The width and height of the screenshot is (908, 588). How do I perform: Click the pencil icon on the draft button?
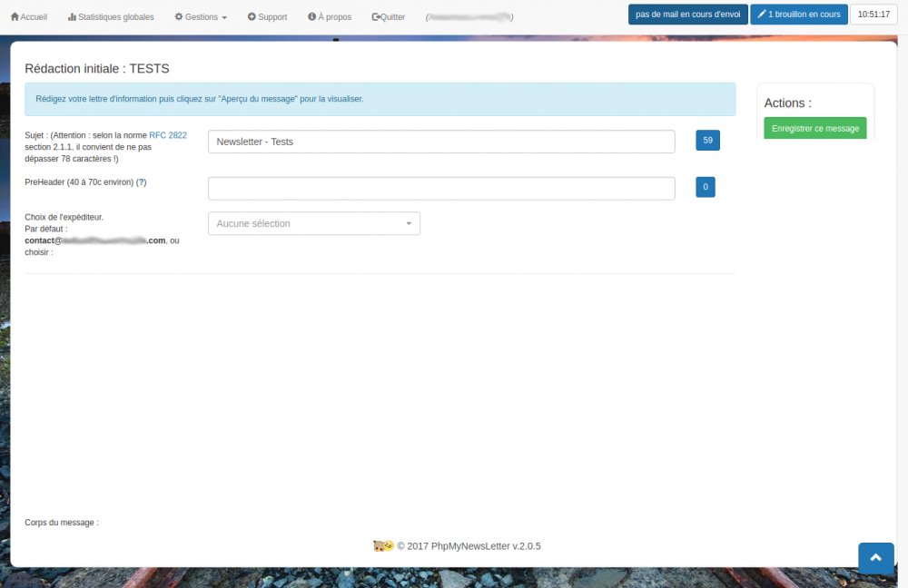pyautogui.click(x=762, y=15)
